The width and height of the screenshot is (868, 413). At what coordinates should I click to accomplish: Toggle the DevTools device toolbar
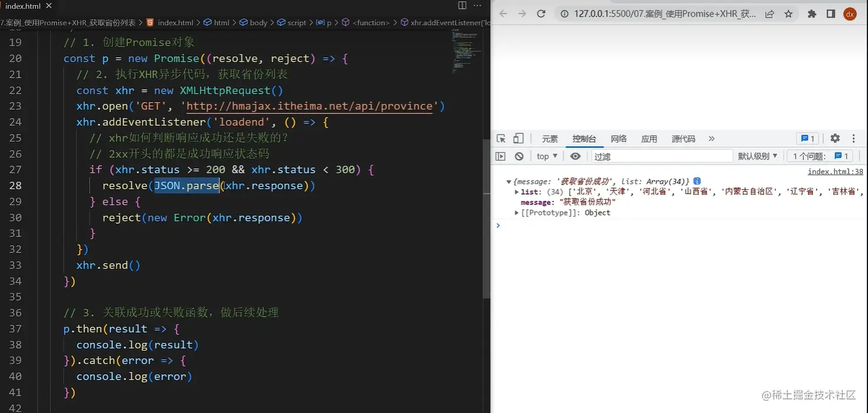[x=518, y=139]
